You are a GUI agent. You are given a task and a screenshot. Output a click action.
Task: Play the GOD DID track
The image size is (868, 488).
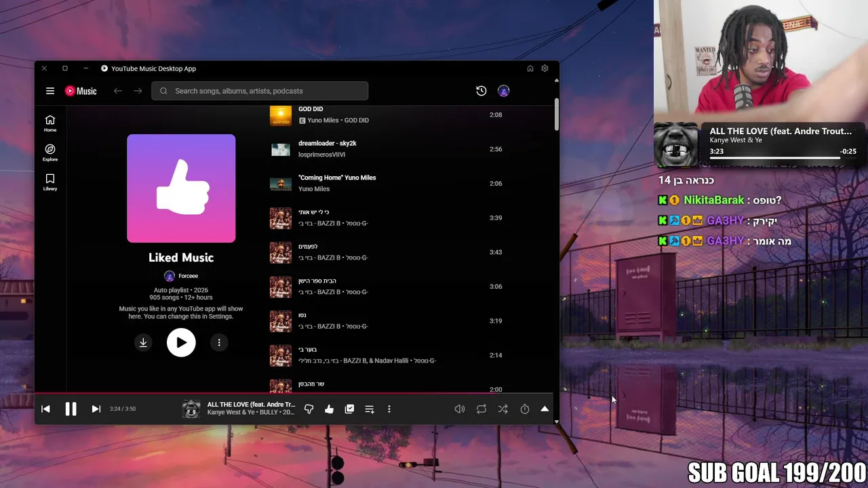coord(311,108)
